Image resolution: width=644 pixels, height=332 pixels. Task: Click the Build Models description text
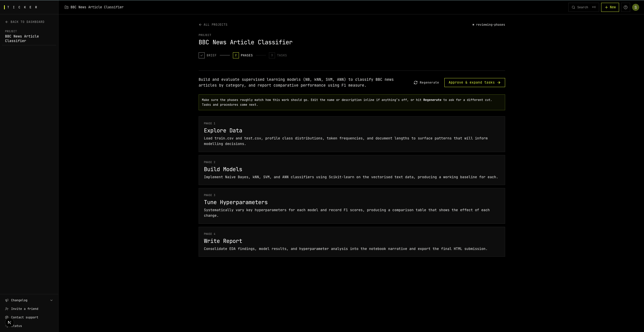click(x=351, y=177)
